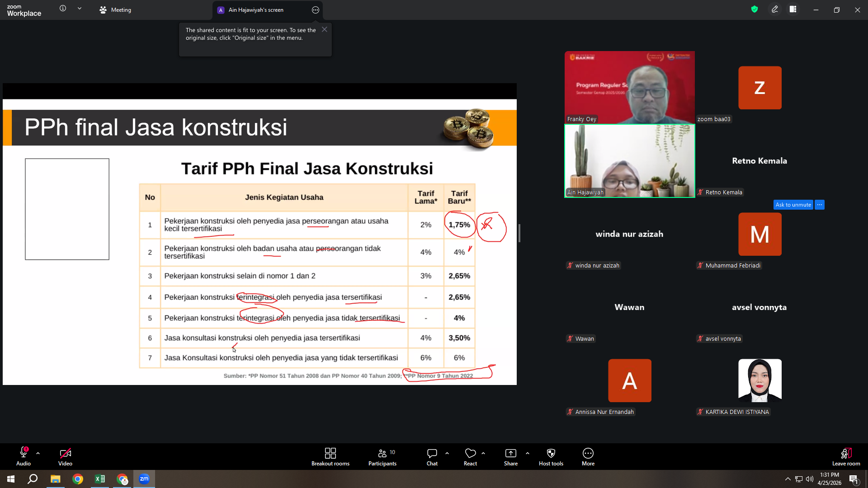Viewport: 868px width, 488px height.
Task: Open the system volume control
Action: click(x=810, y=479)
